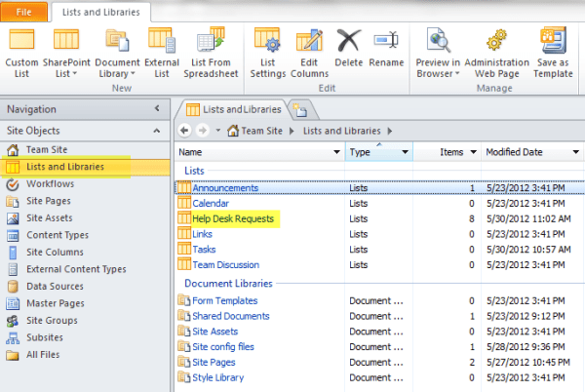Screen dimensions: 585x392
Task: Select Workflows in the navigation pane
Action: coord(49,183)
